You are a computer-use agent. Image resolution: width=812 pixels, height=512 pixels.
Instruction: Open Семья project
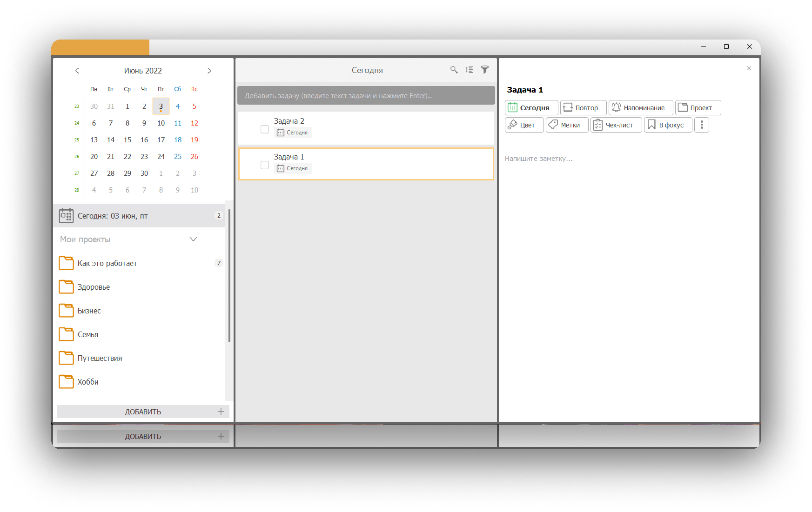(139, 334)
